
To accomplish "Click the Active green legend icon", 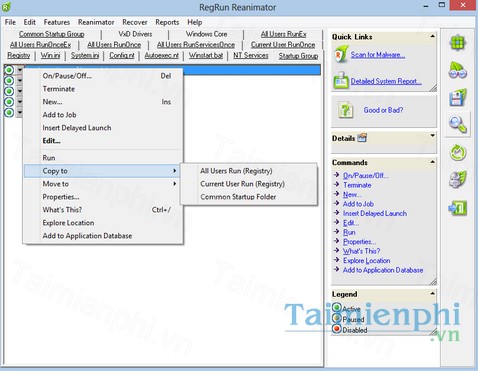I will 337,307.
